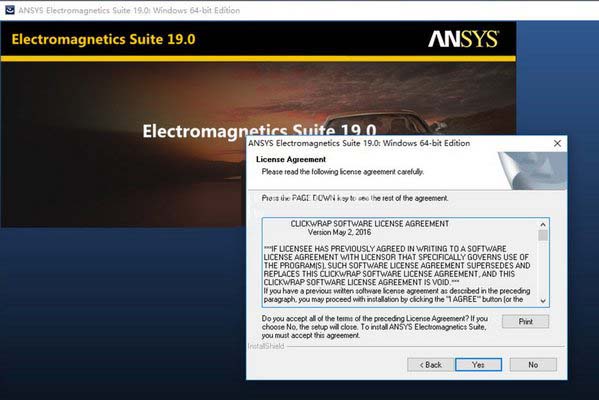
Task: Click the 'License Agreement' dialog heading
Action: point(291,159)
